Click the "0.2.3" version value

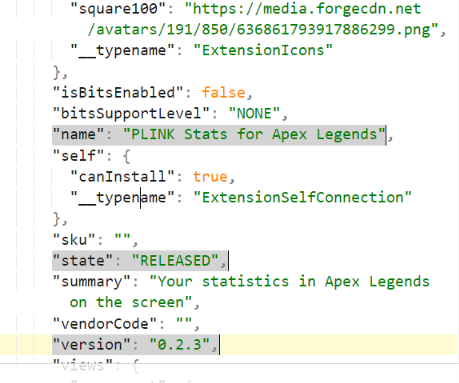pos(180,345)
